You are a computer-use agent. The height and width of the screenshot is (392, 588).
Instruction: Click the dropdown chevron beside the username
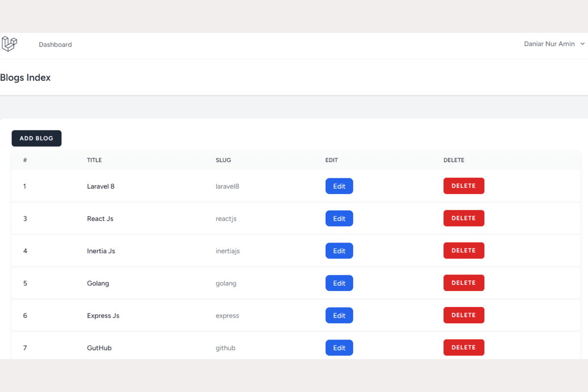click(583, 44)
